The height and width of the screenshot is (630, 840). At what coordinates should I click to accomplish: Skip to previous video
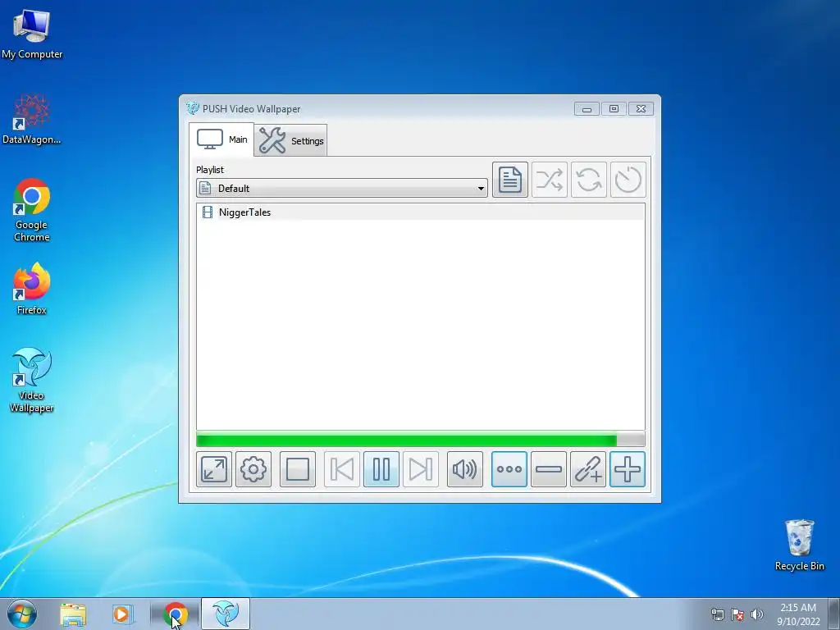coord(342,469)
